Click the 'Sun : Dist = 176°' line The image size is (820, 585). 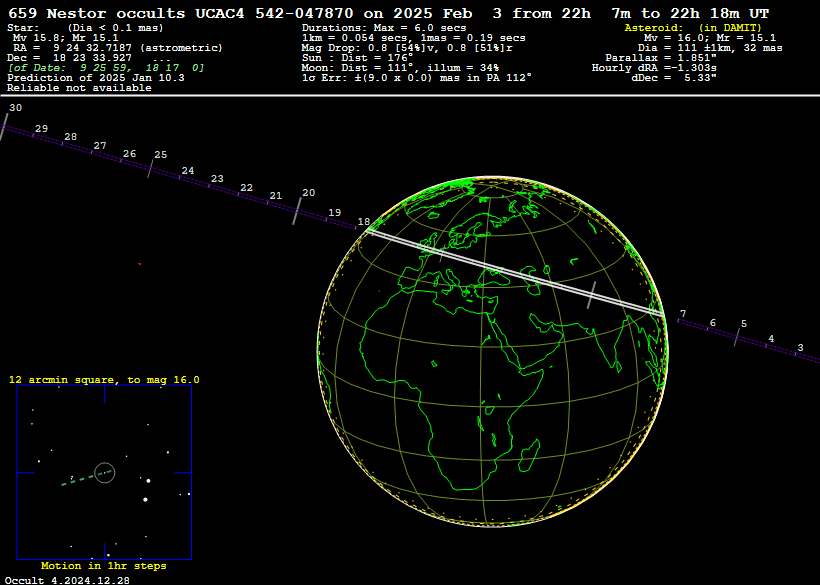point(357,58)
